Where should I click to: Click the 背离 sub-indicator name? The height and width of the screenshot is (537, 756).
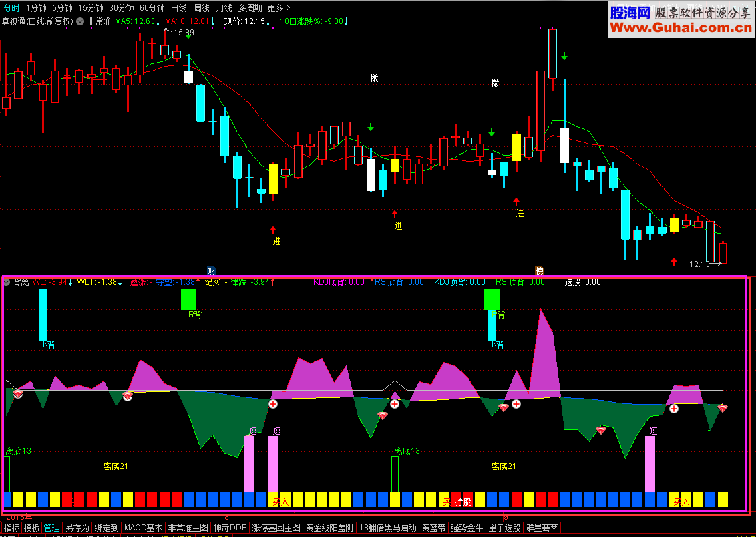pos(21,282)
